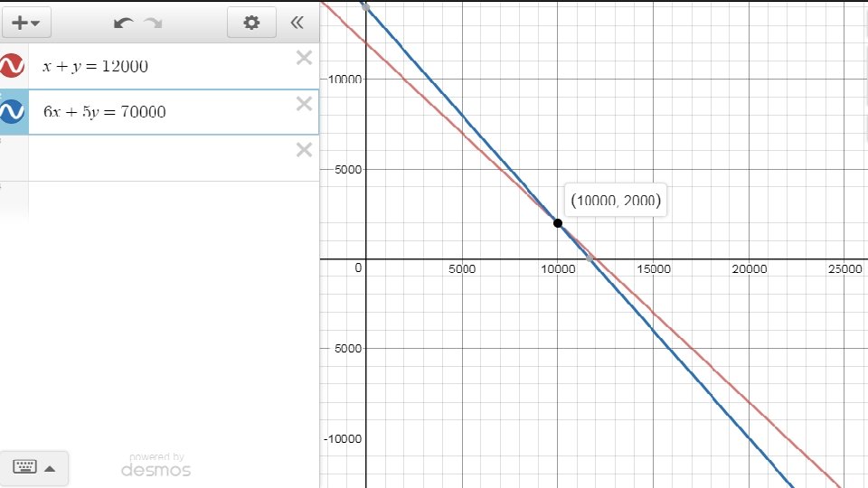
Task: Toggle visibility of red x + y = 12000 graph
Action: (12, 66)
